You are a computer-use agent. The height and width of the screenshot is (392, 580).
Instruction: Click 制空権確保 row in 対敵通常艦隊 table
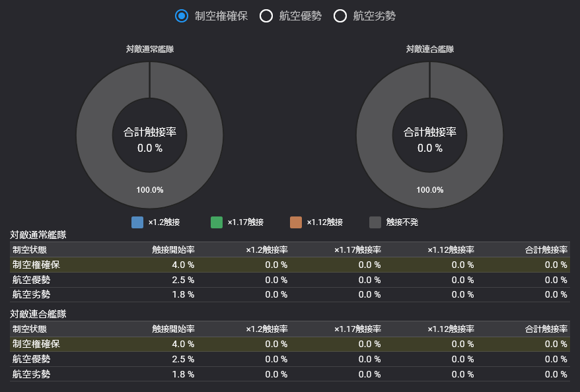290,265
